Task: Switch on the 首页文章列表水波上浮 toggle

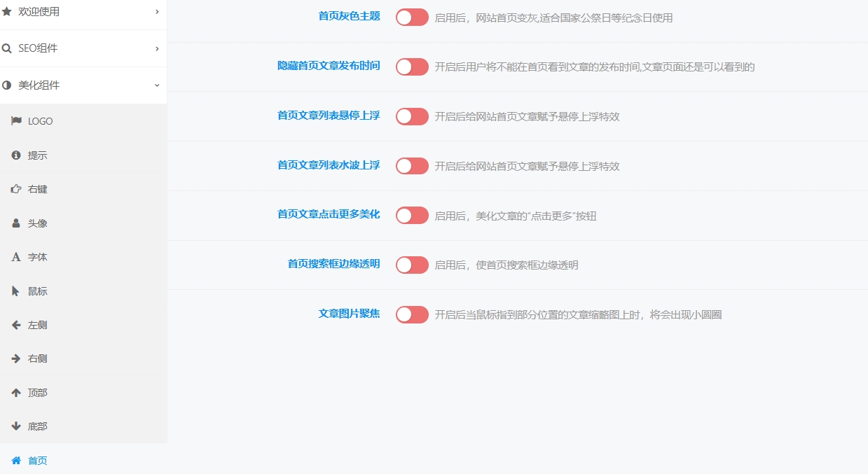Action: click(x=412, y=166)
